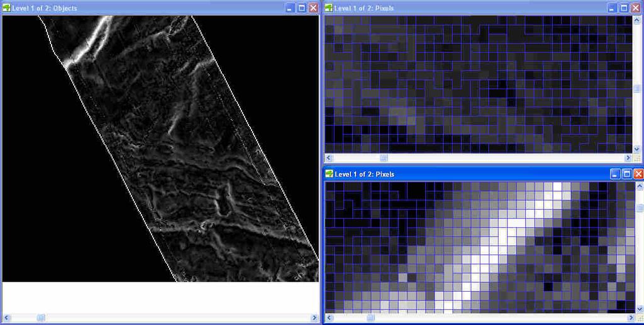Screen dimensions: 644x325
Task: Click horizontal scroll thumb in top Pixels window
Action: 384,158
